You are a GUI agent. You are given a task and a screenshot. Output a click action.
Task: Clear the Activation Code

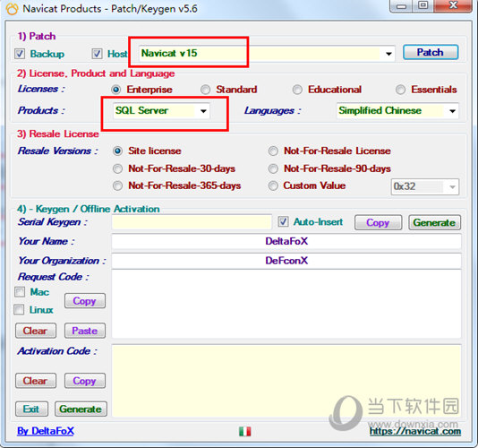36,381
